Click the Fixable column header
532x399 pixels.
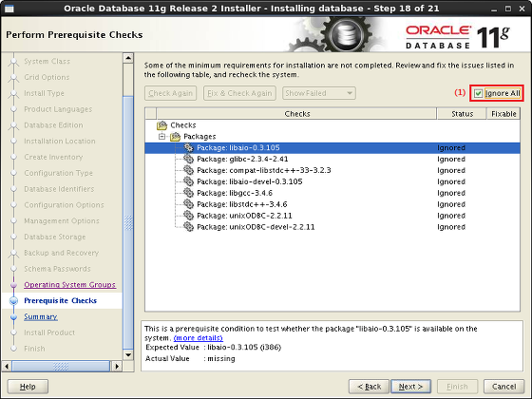tap(503, 114)
